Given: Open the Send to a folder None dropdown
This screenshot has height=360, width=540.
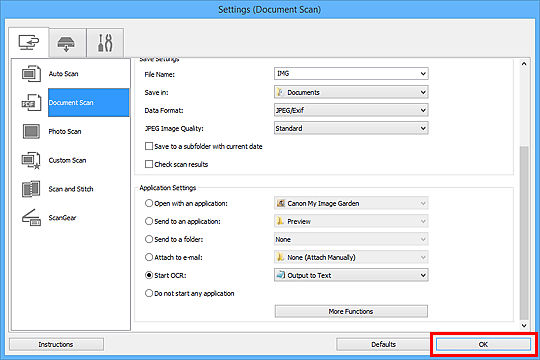Looking at the screenshot, I should point(351,239).
